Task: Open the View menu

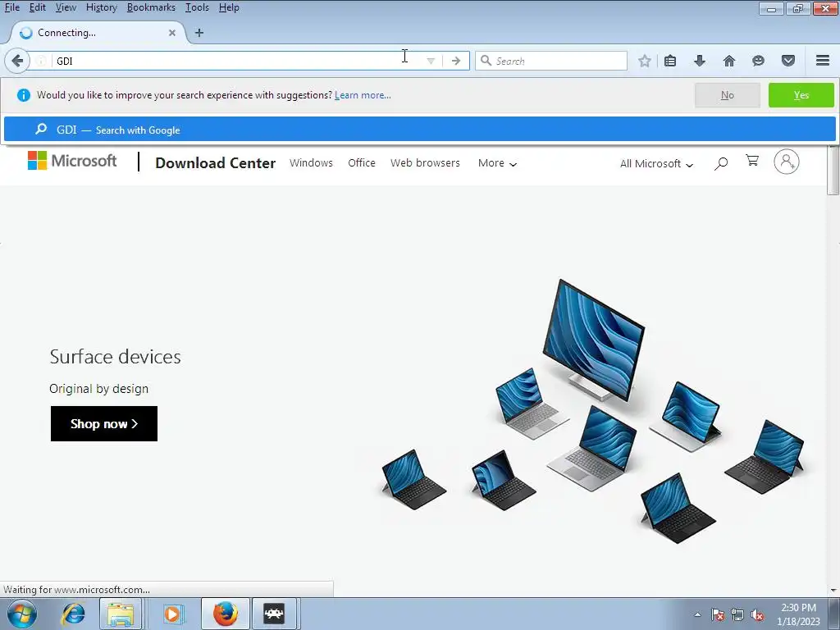Action: pos(66,7)
